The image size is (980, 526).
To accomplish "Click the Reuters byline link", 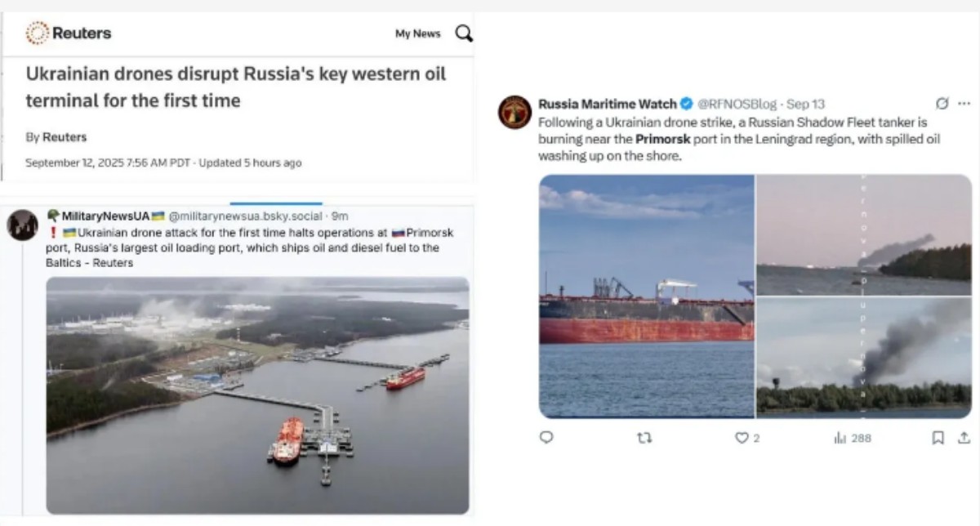I will (65, 137).
